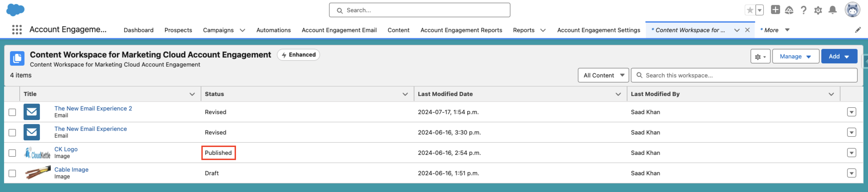This screenshot has width=868, height=192.
Task: Click the Search this workspace field
Action: [744, 75]
